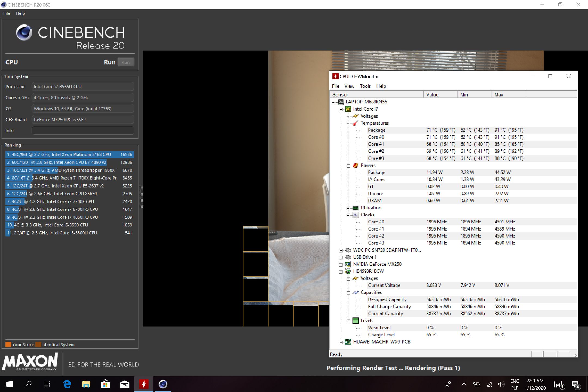This screenshot has height=392, width=588.
Task: Open Help menu in Cinebench
Action: [20, 13]
